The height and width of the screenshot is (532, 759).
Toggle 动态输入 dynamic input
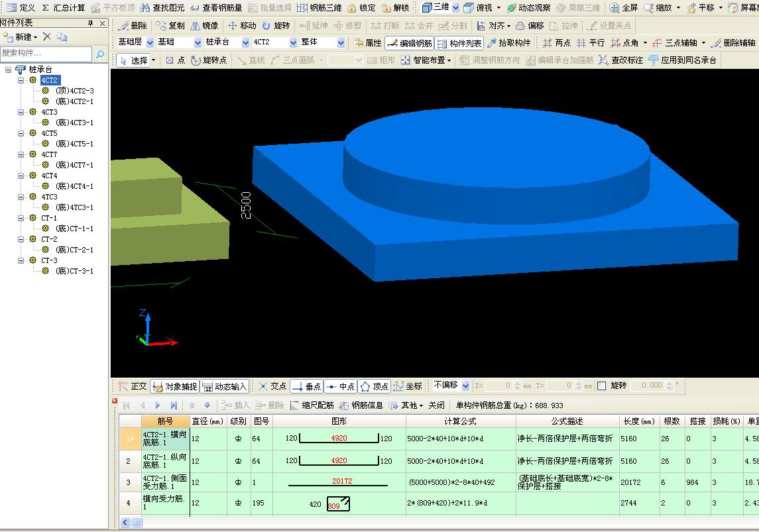[224, 386]
